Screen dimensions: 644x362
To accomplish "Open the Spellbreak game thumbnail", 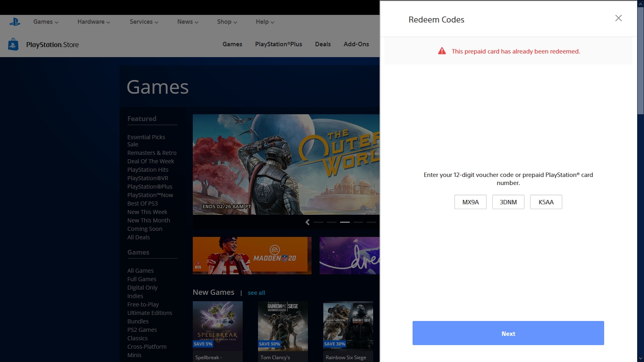I will [217, 326].
